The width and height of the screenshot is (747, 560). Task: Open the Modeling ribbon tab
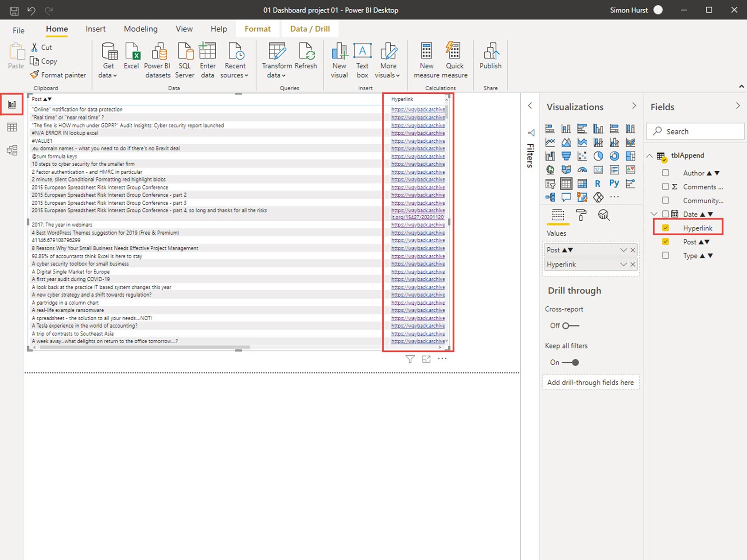point(141,29)
